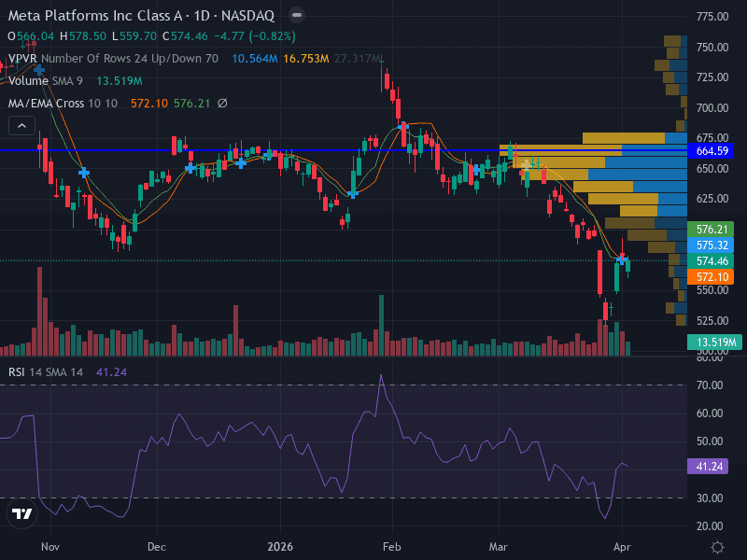Click the 574.46 last price label

712,261
